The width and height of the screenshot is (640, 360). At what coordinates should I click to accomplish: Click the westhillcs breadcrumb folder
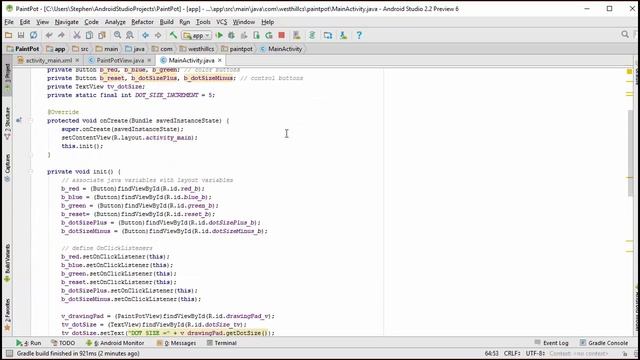coord(197,49)
